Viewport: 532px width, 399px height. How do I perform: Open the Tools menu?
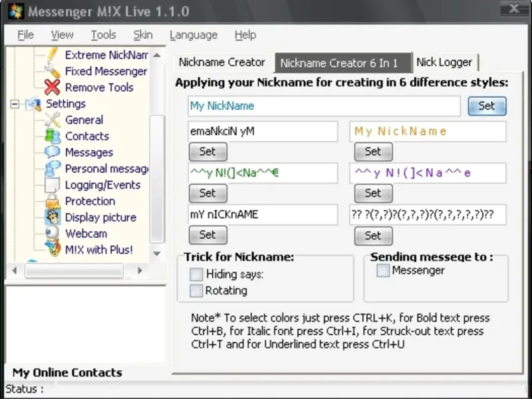(103, 35)
